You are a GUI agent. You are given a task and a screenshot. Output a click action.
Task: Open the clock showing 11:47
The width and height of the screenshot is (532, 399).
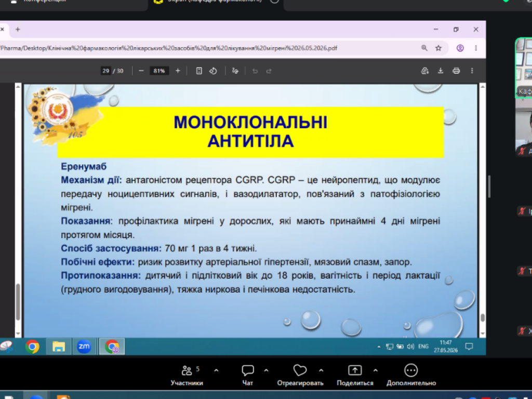(446, 347)
